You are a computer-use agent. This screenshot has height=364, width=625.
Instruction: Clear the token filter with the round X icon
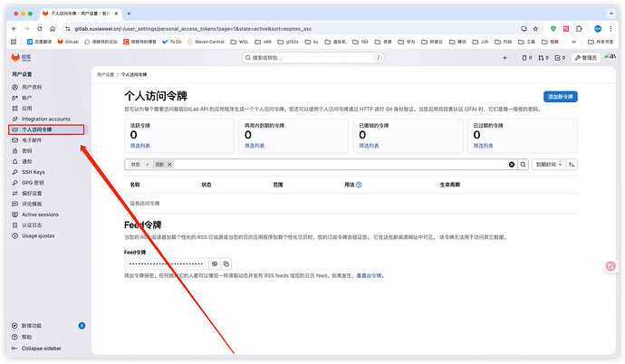511,165
